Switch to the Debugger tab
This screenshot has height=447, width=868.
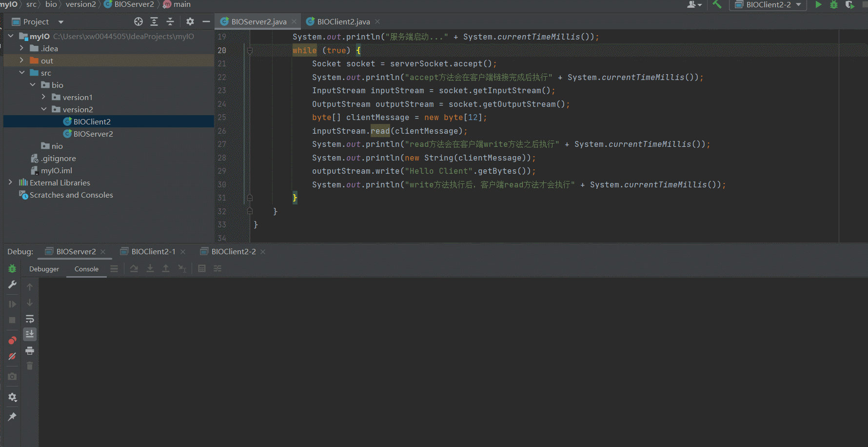[x=44, y=269]
